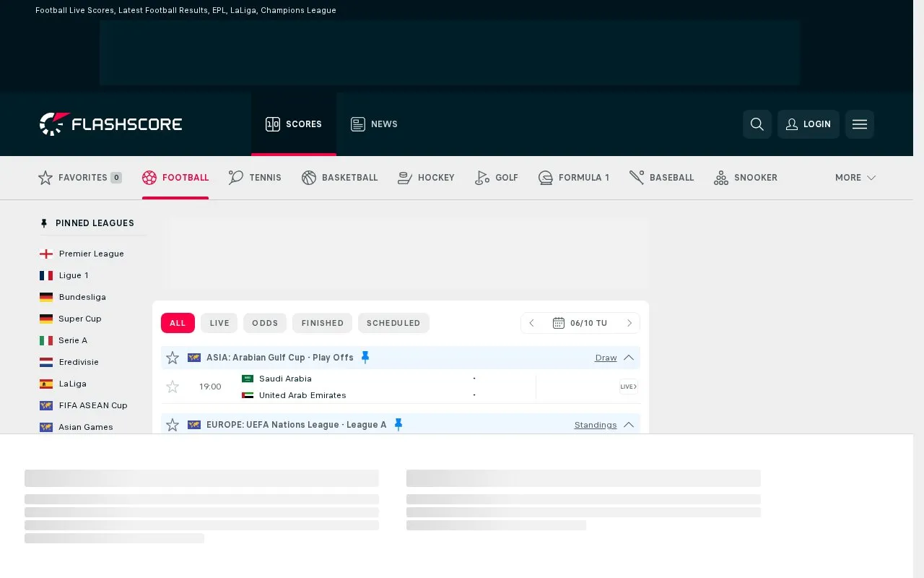
Task: Select the TENNIS sport tab
Action: (x=255, y=178)
